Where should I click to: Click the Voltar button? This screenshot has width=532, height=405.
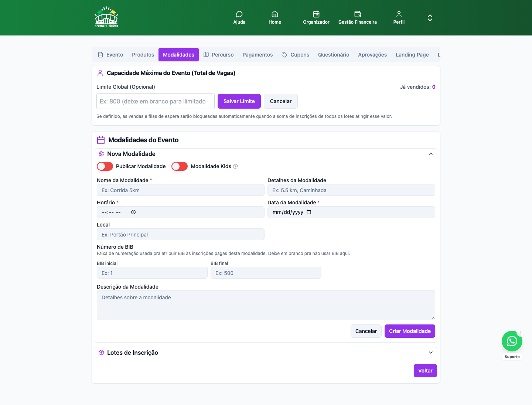coord(425,371)
